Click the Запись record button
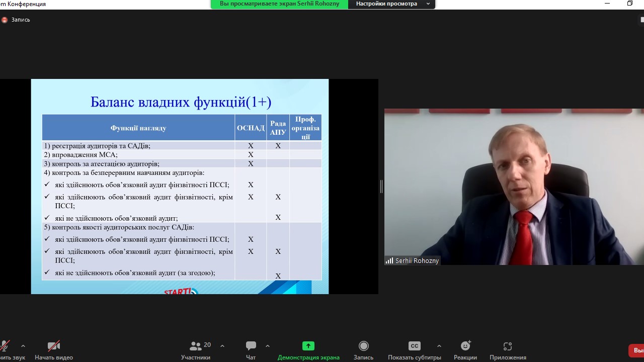Image resolution: width=644 pixels, height=362 pixels. pyautogui.click(x=363, y=350)
